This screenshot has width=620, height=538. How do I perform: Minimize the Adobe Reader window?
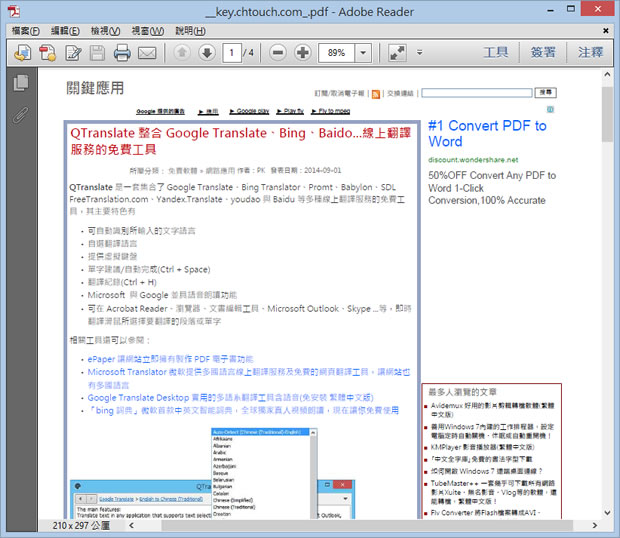[550, 10]
